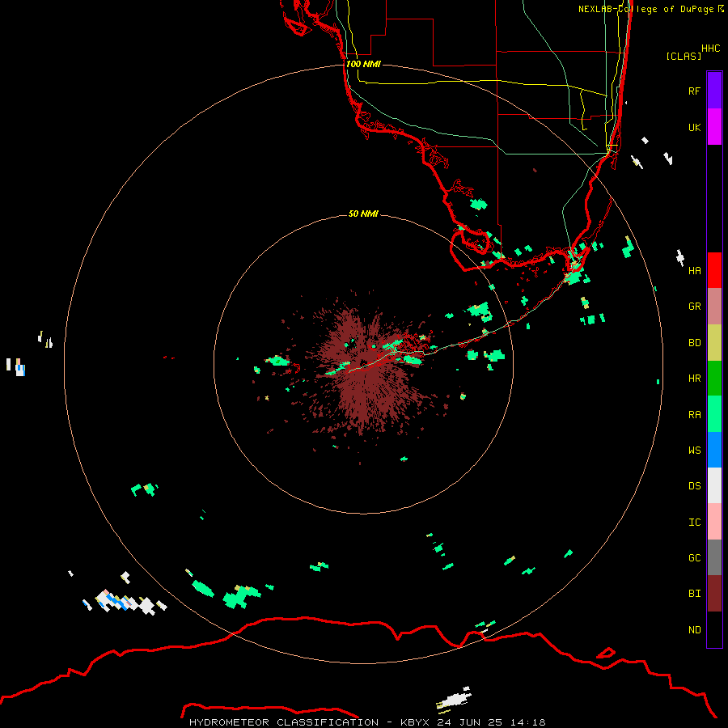Click the DS legend label

[x=694, y=486]
